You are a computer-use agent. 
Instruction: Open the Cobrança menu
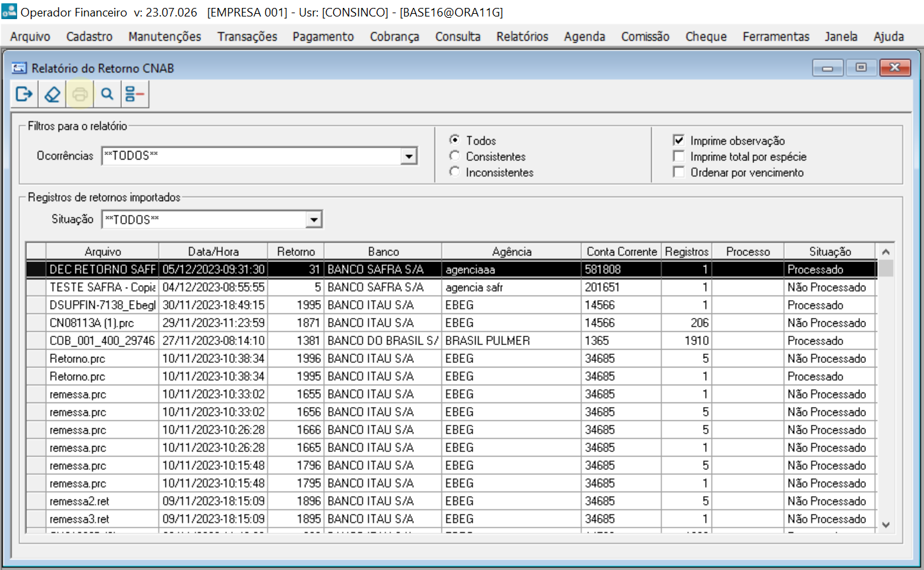tap(394, 36)
